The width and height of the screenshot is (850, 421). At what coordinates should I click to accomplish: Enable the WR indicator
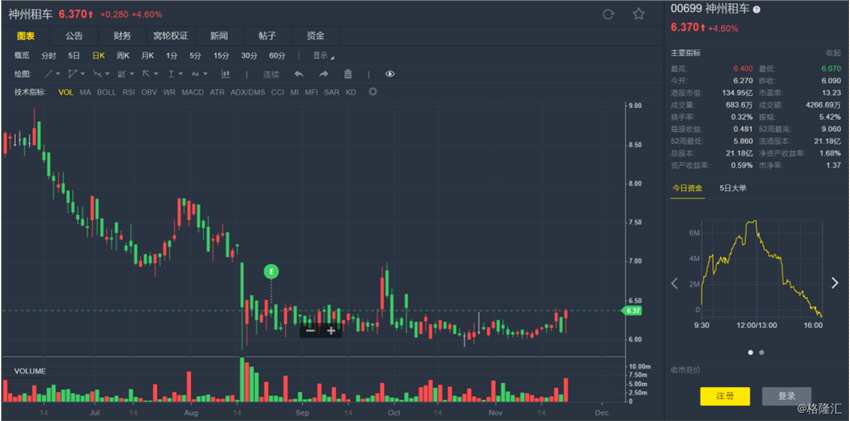(x=169, y=92)
